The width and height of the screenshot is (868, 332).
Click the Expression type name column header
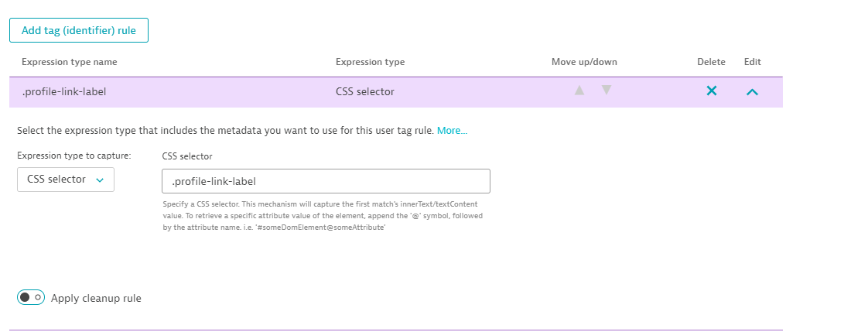click(x=70, y=62)
